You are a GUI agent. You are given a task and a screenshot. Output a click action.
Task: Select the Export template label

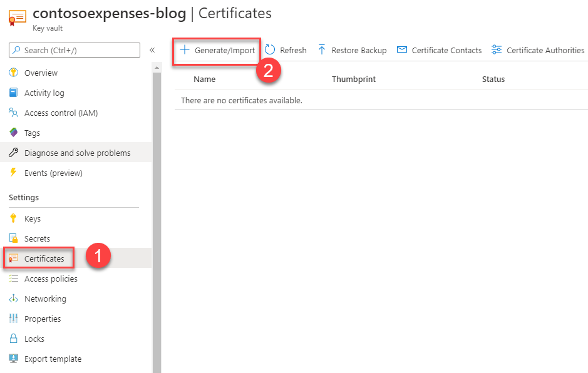click(x=53, y=359)
